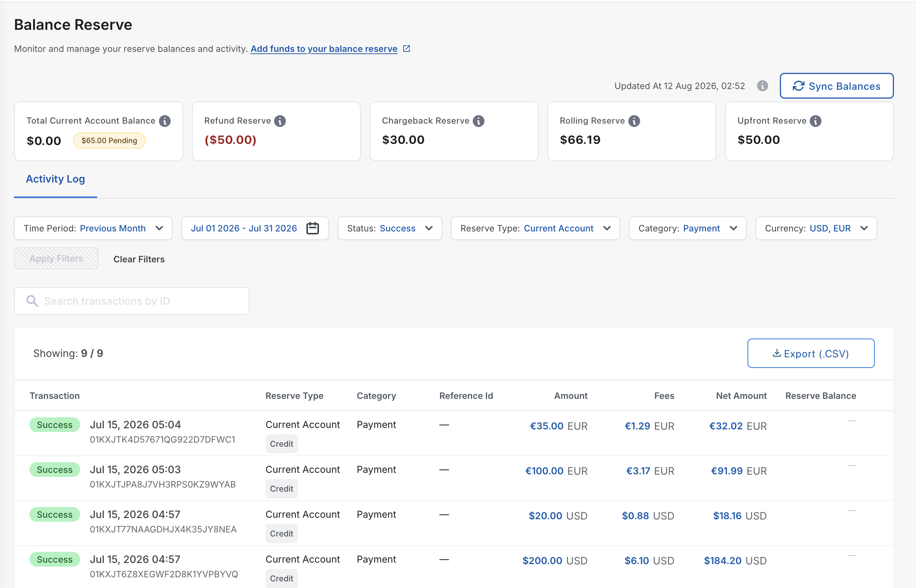Click the $6.10 USD fee value
916x588 pixels.
pyautogui.click(x=650, y=560)
